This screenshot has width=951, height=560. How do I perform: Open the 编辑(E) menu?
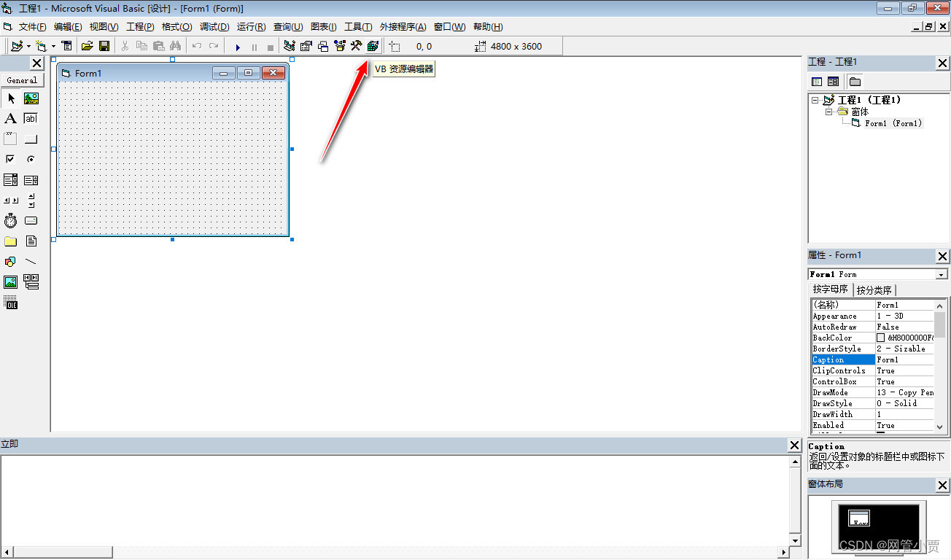[x=68, y=27]
